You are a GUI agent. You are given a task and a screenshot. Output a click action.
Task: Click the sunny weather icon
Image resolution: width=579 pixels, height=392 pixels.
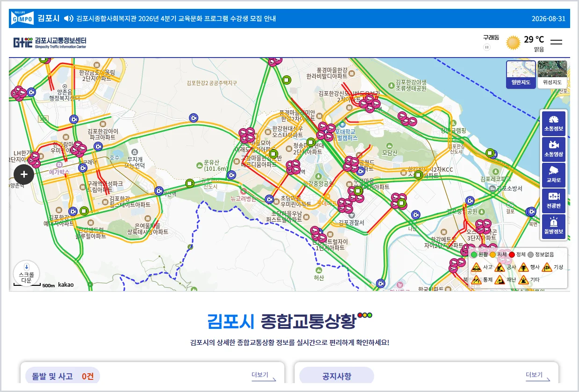(513, 43)
